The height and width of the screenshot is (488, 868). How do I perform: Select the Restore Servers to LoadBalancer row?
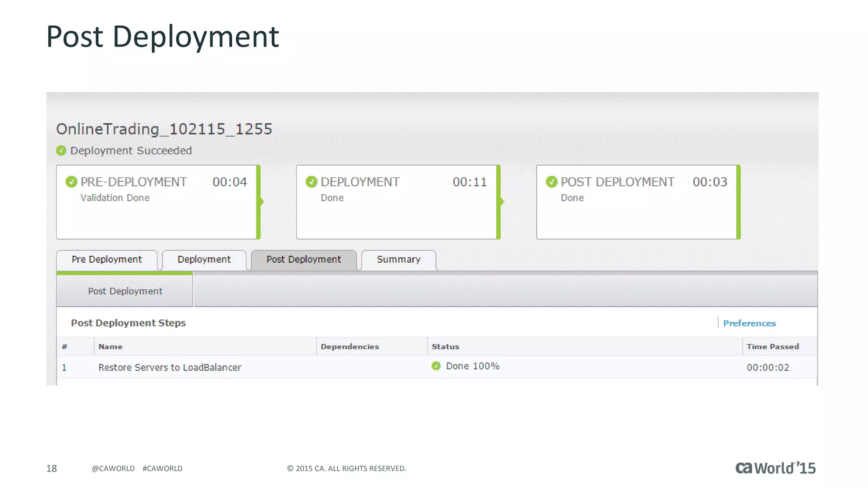point(170,367)
